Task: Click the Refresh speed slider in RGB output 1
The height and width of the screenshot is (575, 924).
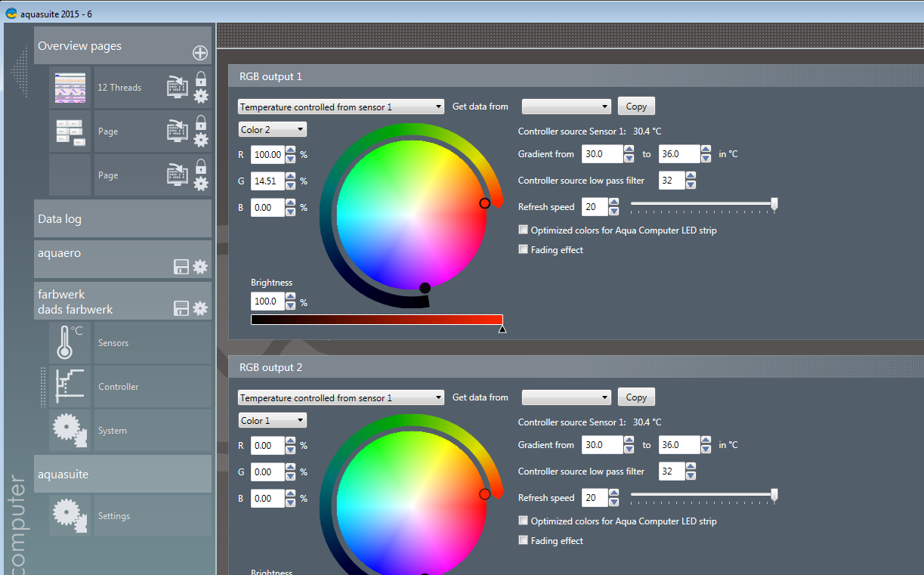Action: [x=703, y=204]
